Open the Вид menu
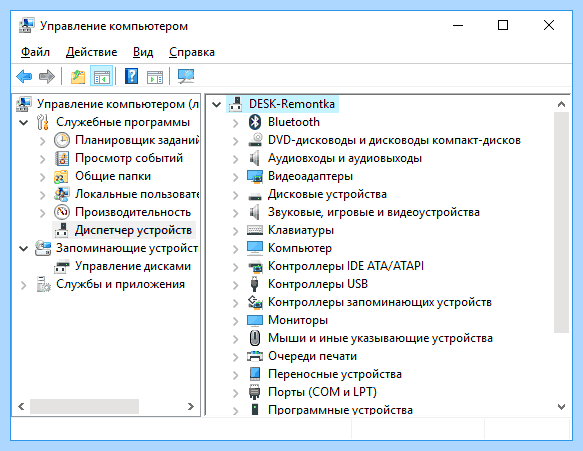 point(143,52)
